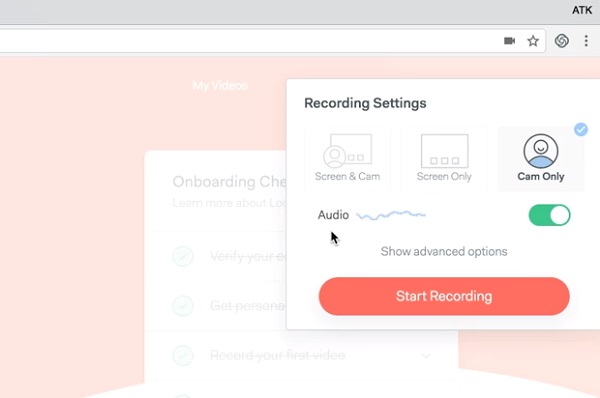Toggle the Audio switch off
The image size is (600, 398).
[x=549, y=215]
